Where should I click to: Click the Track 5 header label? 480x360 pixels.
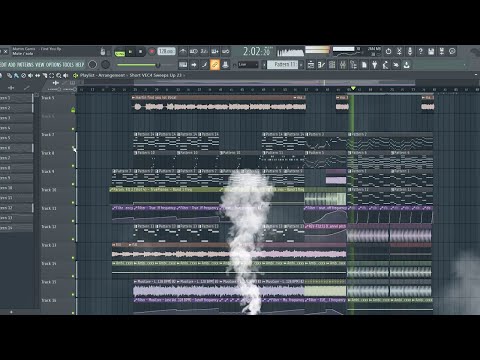tap(48, 98)
